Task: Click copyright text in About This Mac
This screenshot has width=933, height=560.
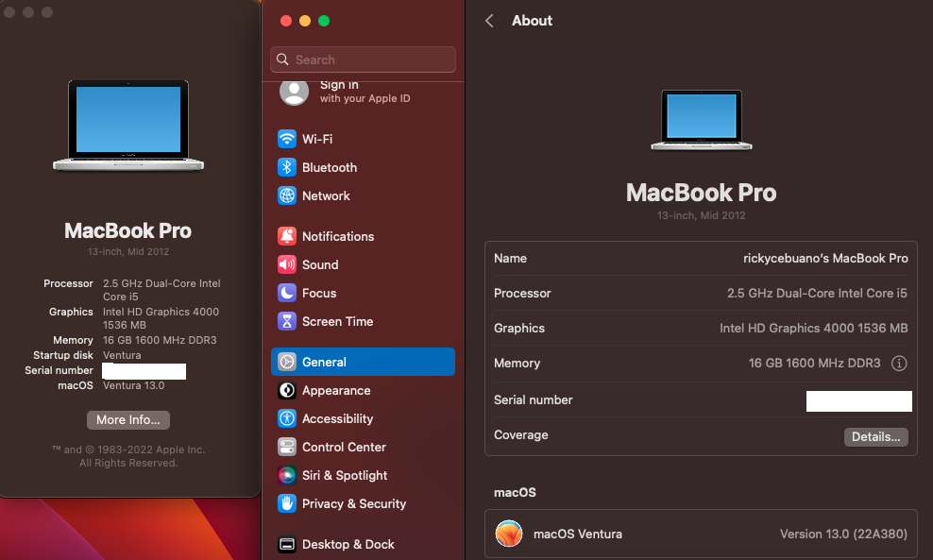Action: pos(128,456)
